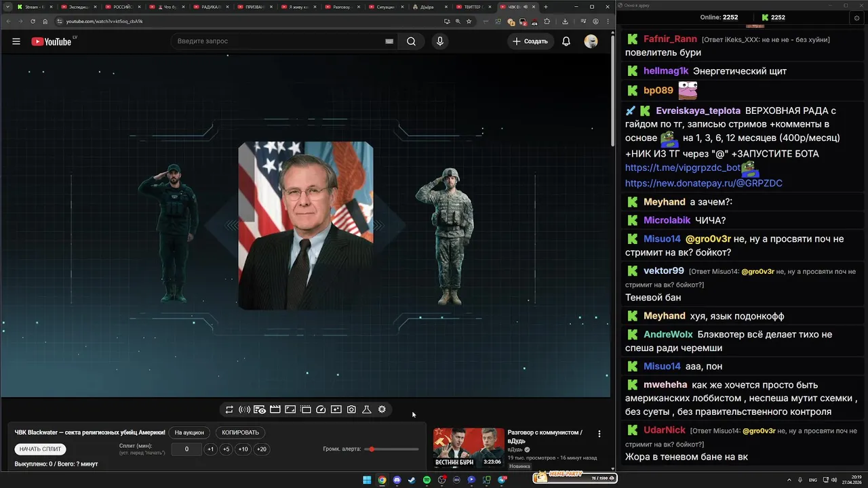
Task: Click the picture-in-picture icon in player toolbar
Action: pos(290,409)
